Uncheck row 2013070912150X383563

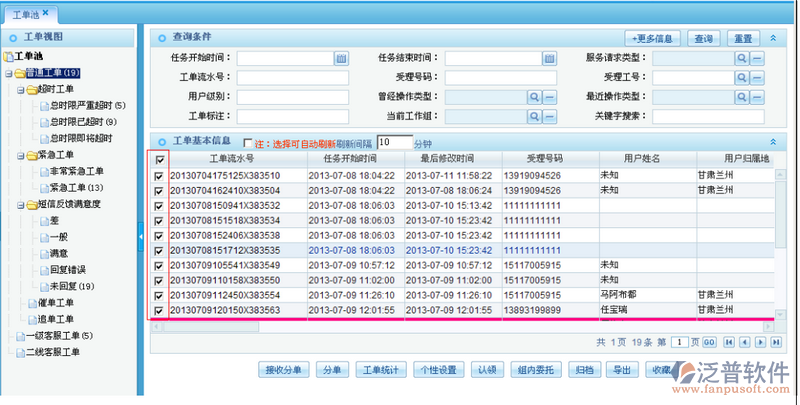pos(159,310)
